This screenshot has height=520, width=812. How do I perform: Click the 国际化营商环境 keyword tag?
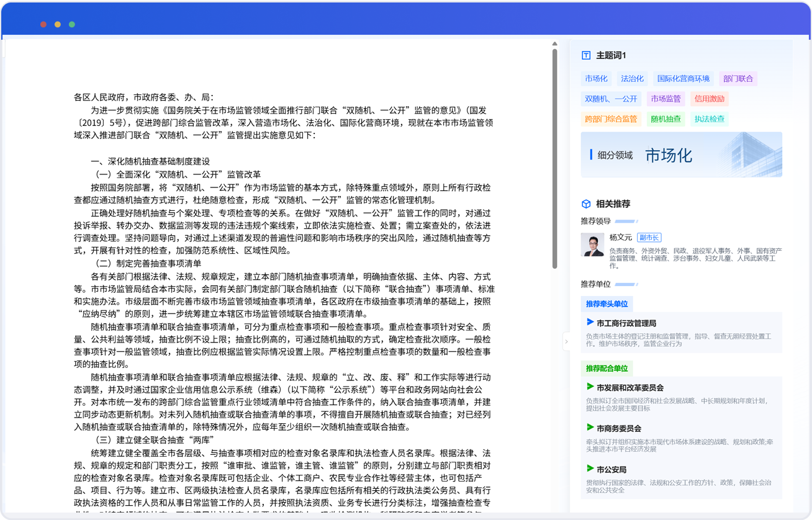coord(683,79)
